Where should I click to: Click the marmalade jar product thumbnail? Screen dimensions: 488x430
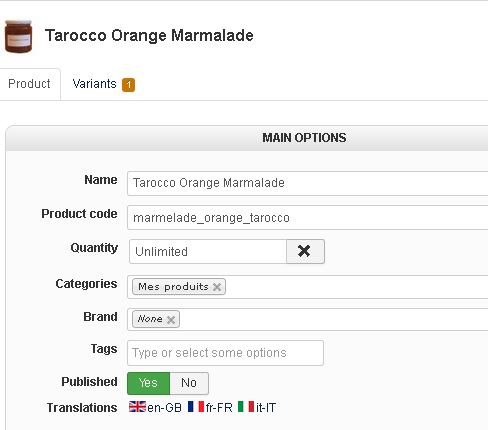tap(18, 36)
